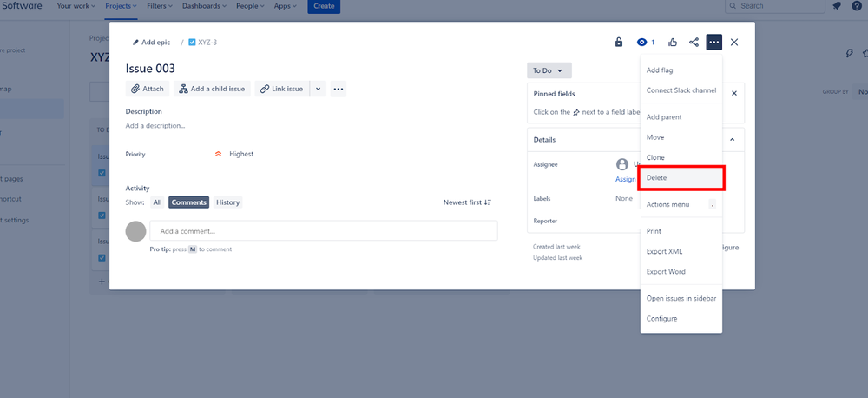Click the Issue 003 title
This screenshot has height=398, width=868.
150,69
